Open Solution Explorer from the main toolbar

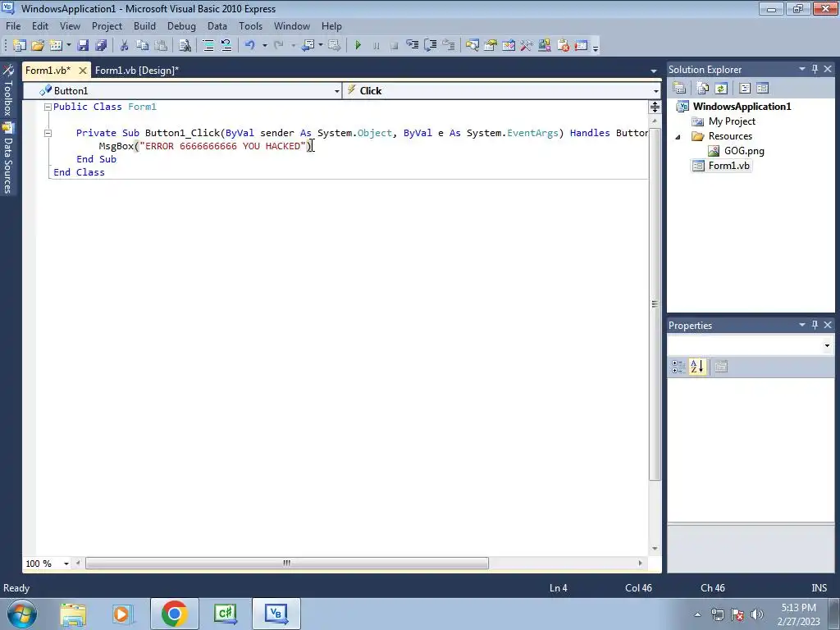(472, 46)
